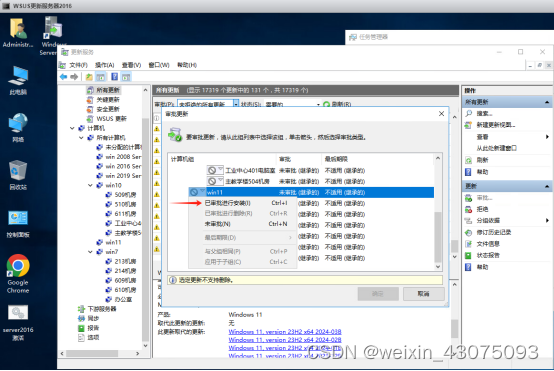
Task: Select the 选项 node in the tree
Action: pos(93,337)
